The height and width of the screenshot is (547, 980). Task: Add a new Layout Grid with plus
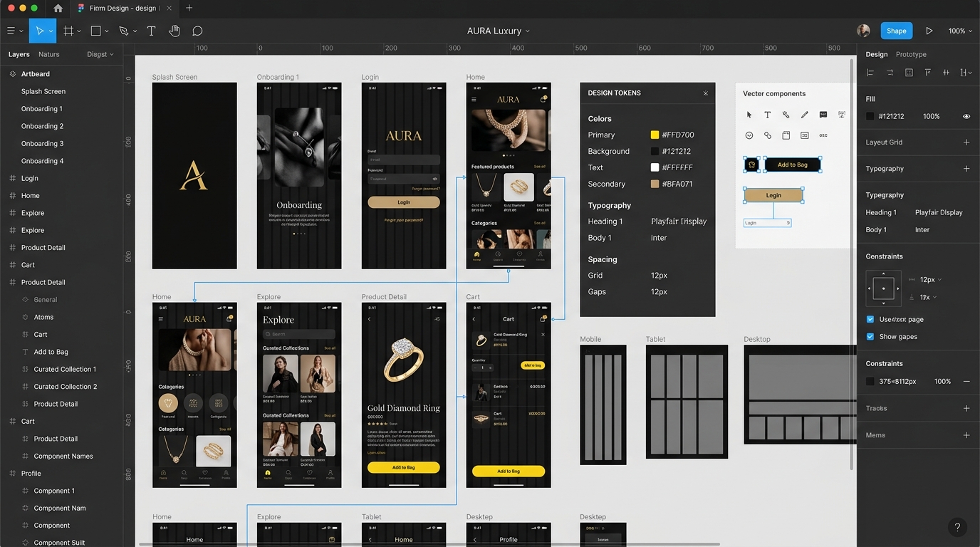click(966, 142)
